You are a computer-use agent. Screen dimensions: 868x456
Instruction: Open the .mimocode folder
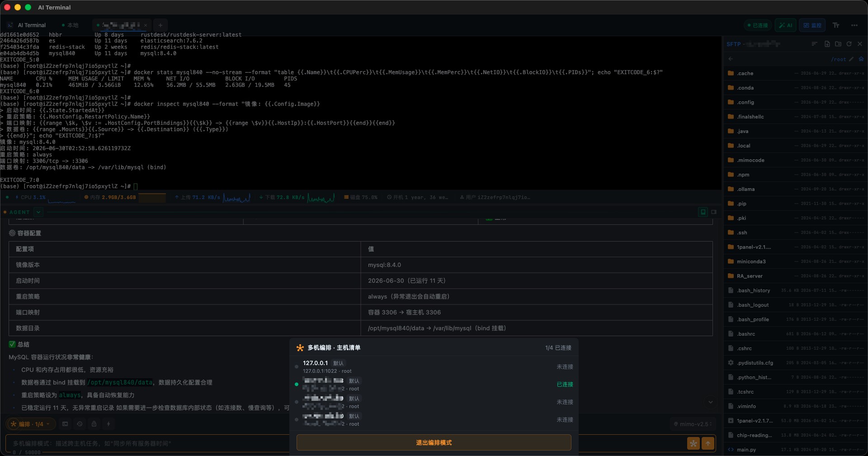(x=795, y=160)
